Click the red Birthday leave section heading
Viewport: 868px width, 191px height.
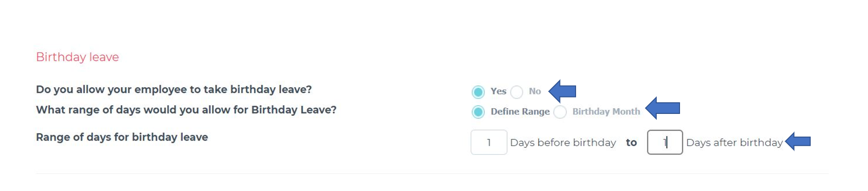[x=77, y=57]
